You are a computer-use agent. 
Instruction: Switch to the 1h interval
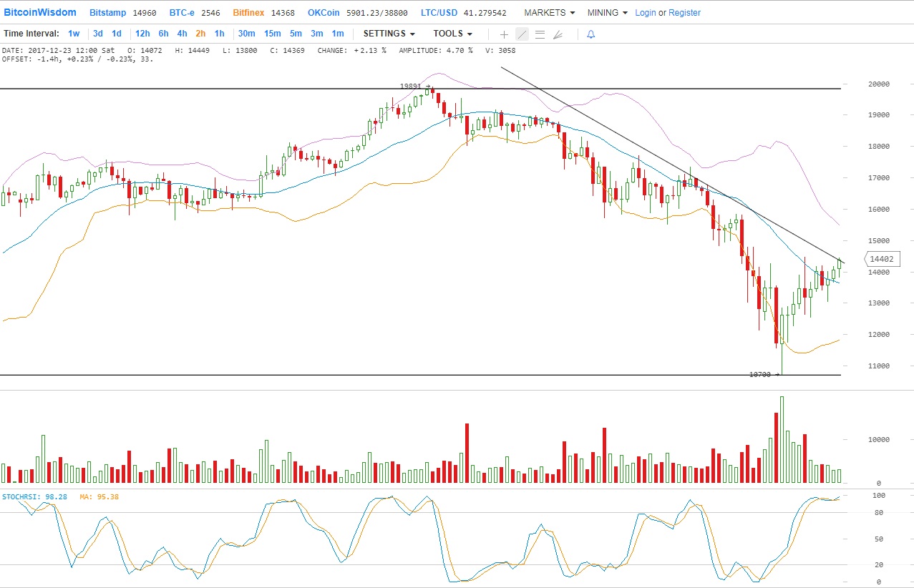[219, 34]
